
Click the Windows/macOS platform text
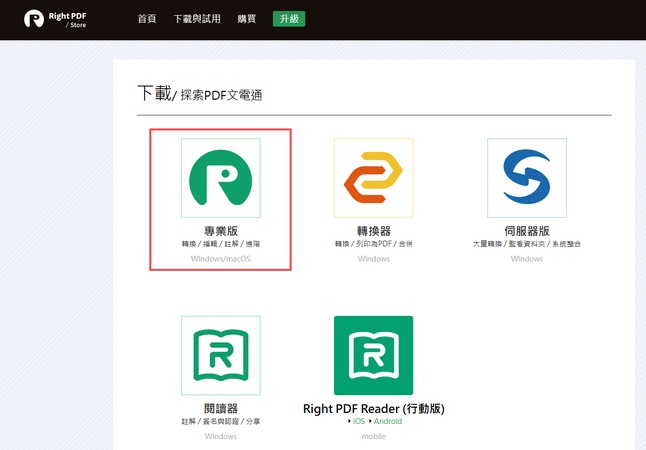pyautogui.click(x=221, y=259)
